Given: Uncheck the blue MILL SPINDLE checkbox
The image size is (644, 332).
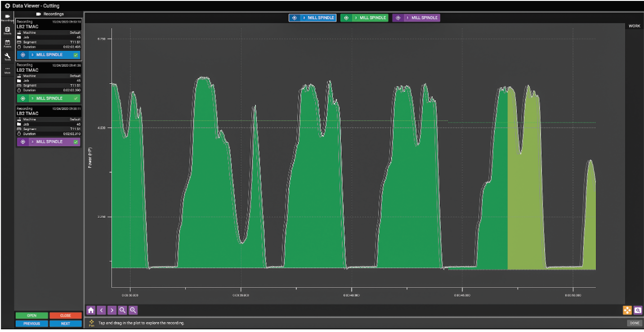Looking at the screenshot, I should [x=76, y=55].
